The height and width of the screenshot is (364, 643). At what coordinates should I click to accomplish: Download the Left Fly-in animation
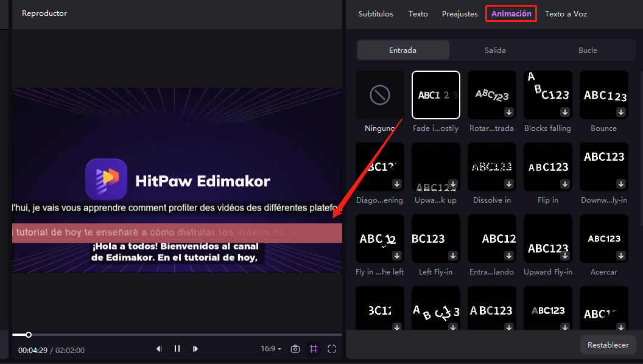click(453, 256)
